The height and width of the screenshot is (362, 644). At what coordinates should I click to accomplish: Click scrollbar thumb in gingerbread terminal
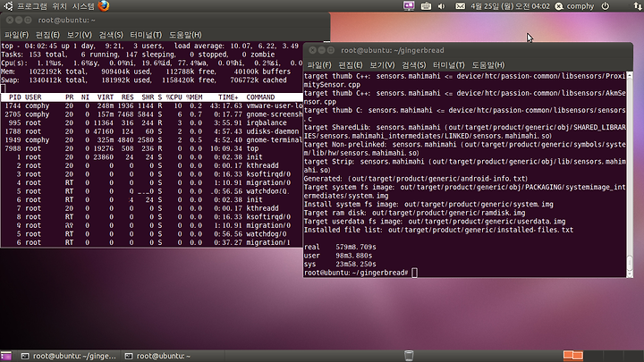[x=630, y=263]
